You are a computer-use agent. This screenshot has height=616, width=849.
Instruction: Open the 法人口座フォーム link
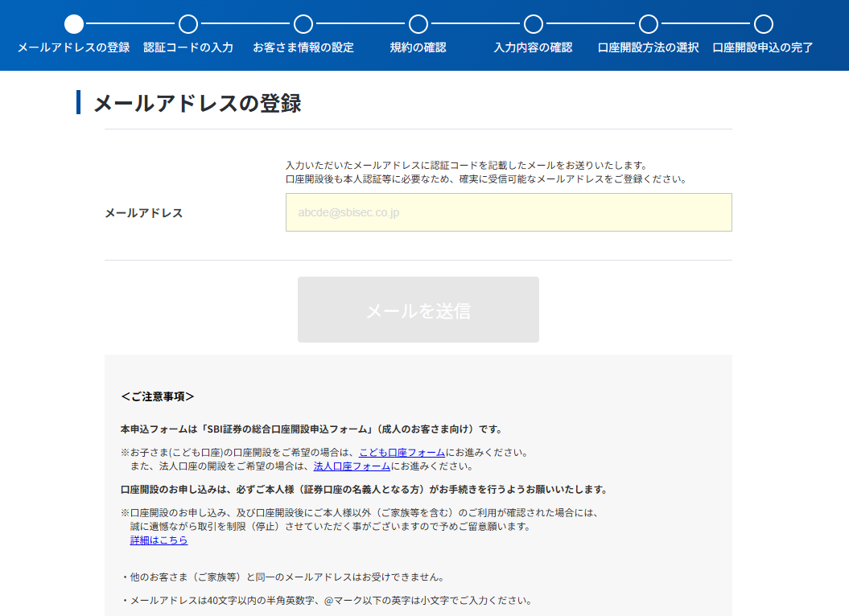coord(352,466)
